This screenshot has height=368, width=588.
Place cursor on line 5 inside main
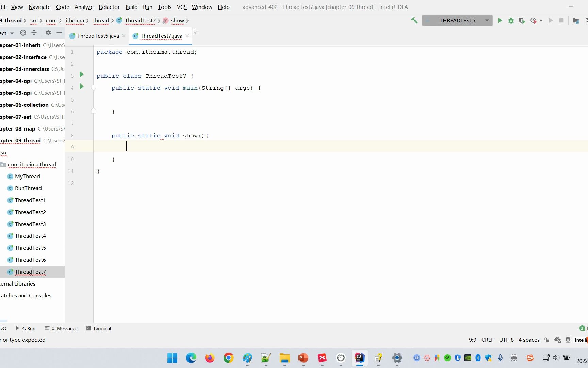coord(340,100)
